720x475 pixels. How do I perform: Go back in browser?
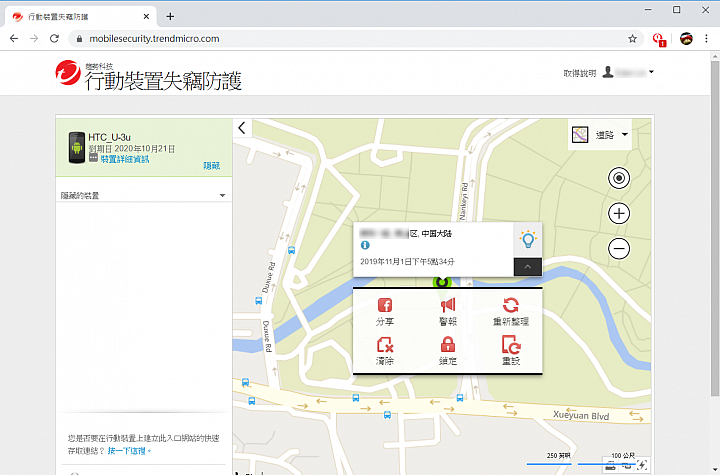[14, 39]
